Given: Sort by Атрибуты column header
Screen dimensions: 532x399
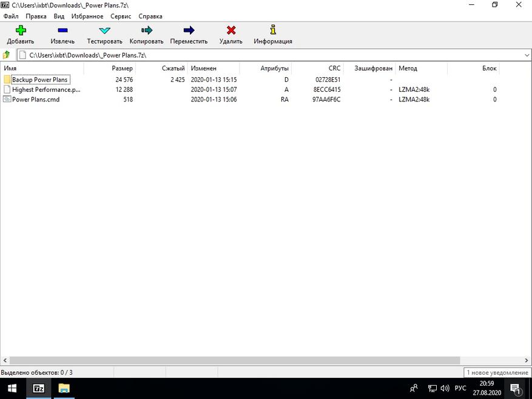Looking at the screenshot, I should pos(265,68).
